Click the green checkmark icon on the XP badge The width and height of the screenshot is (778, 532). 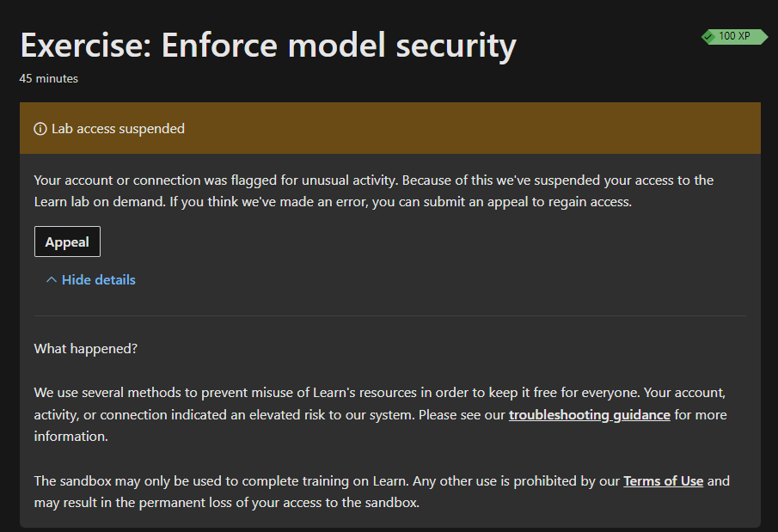coord(709,36)
